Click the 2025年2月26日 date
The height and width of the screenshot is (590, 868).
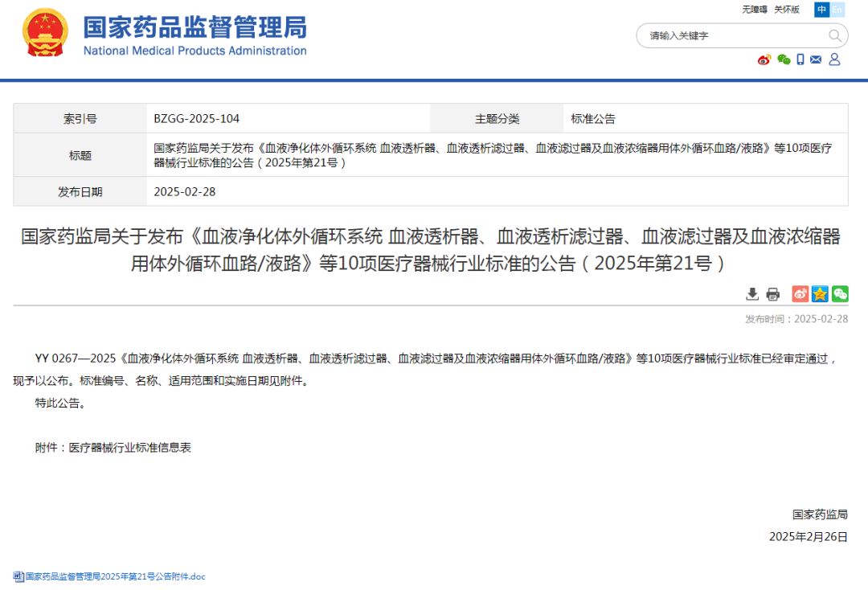pyautogui.click(x=809, y=536)
